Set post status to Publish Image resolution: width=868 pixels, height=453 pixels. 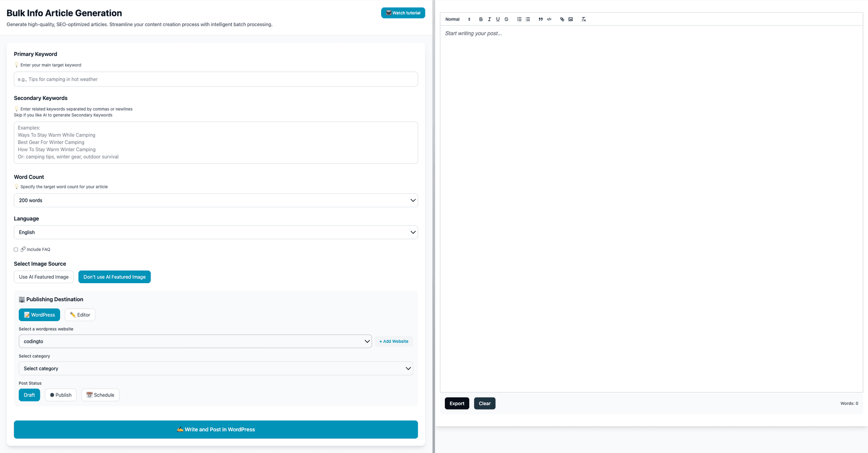pyautogui.click(x=61, y=395)
